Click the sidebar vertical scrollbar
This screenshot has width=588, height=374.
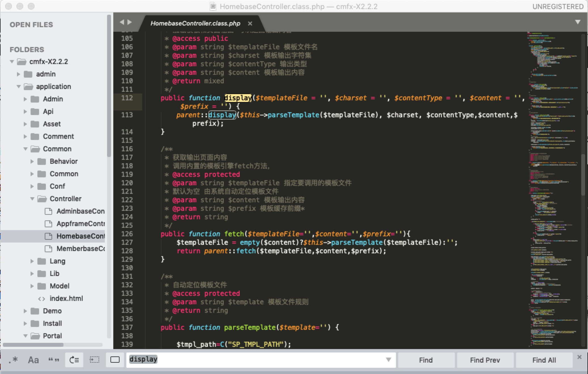pos(109,86)
